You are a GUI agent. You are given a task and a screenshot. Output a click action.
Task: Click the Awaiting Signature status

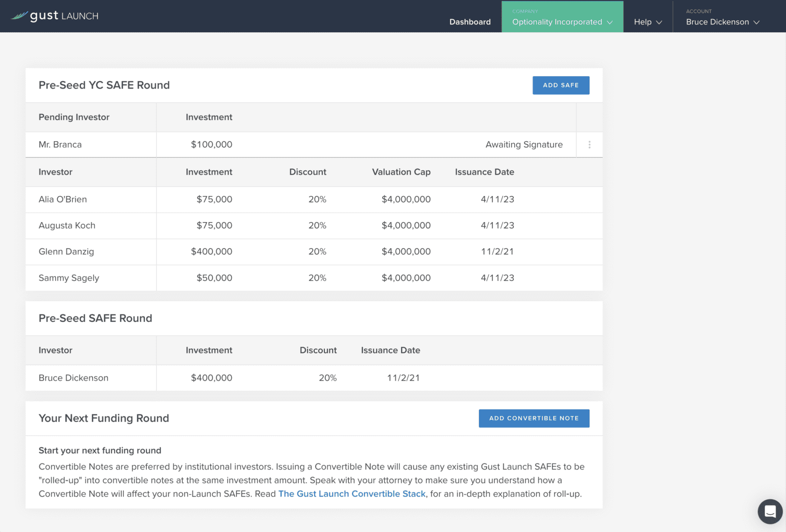(x=524, y=144)
